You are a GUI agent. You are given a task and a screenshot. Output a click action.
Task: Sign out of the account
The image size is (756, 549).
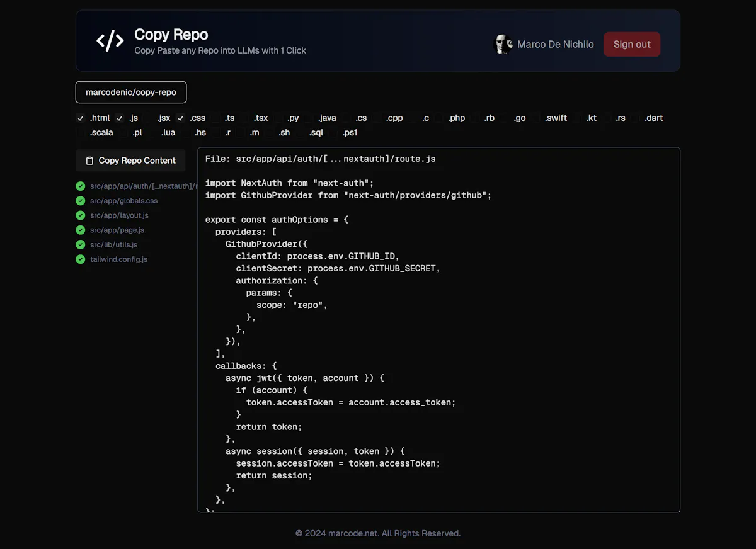(632, 44)
